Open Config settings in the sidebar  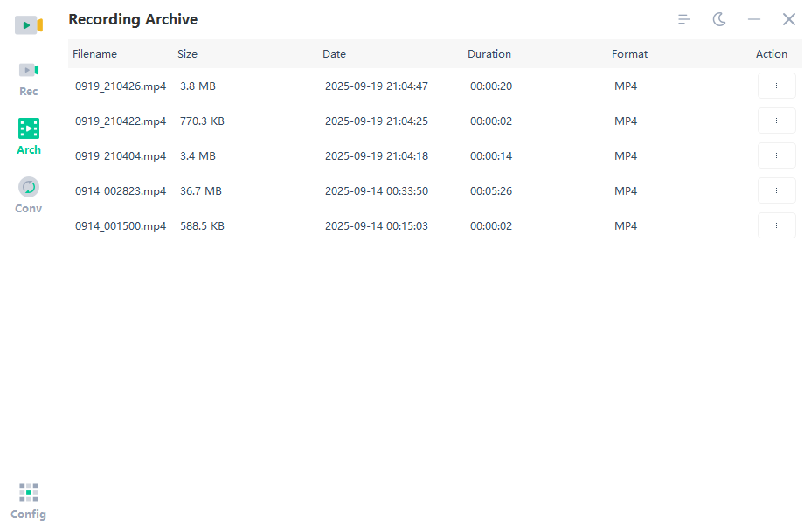coord(28,501)
